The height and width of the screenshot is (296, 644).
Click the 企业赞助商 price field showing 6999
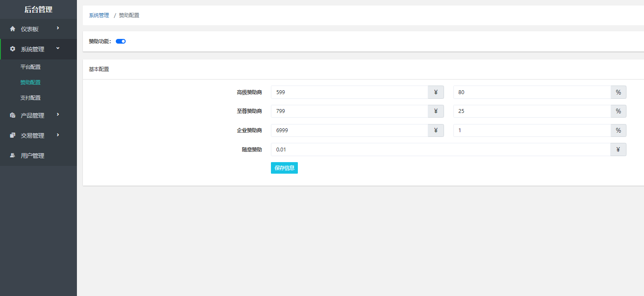click(x=349, y=130)
